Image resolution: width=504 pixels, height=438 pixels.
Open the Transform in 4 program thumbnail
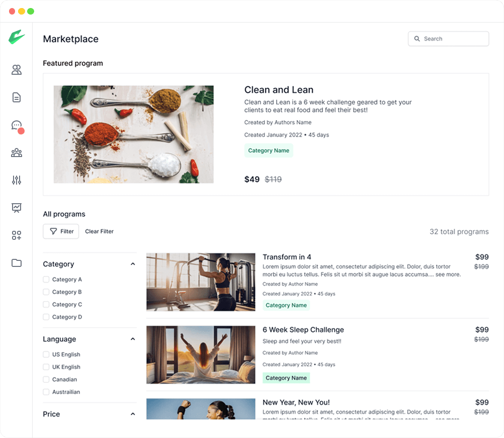[201, 282]
